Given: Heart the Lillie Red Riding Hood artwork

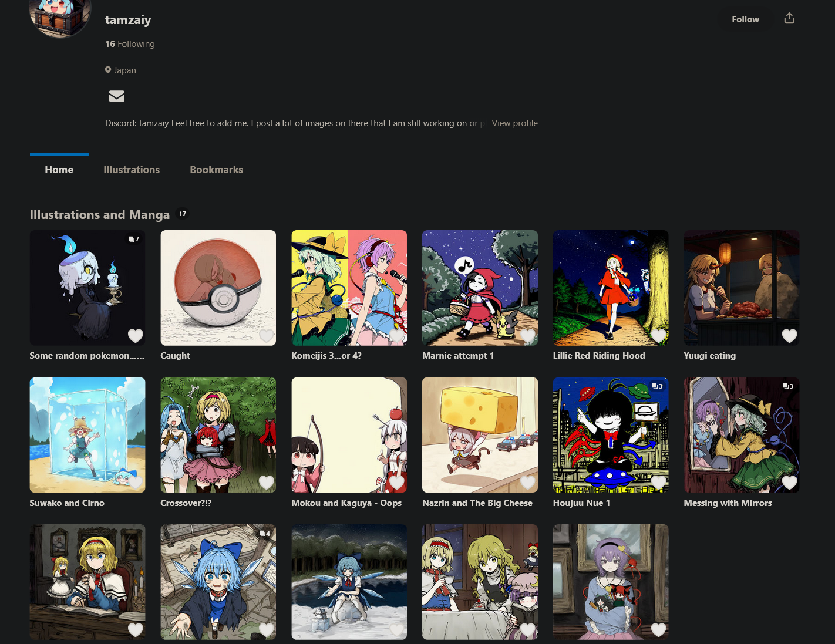Looking at the screenshot, I should pos(659,335).
